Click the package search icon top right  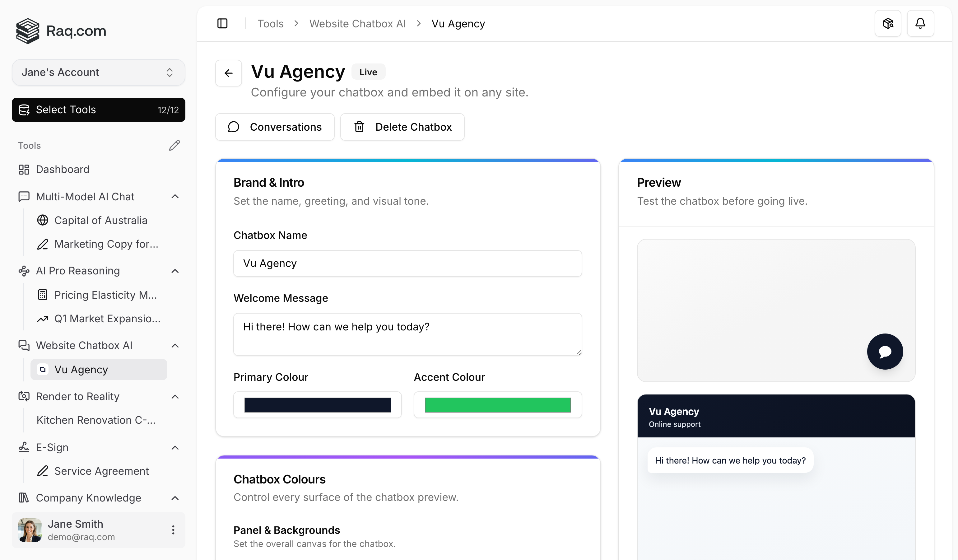coord(888,23)
